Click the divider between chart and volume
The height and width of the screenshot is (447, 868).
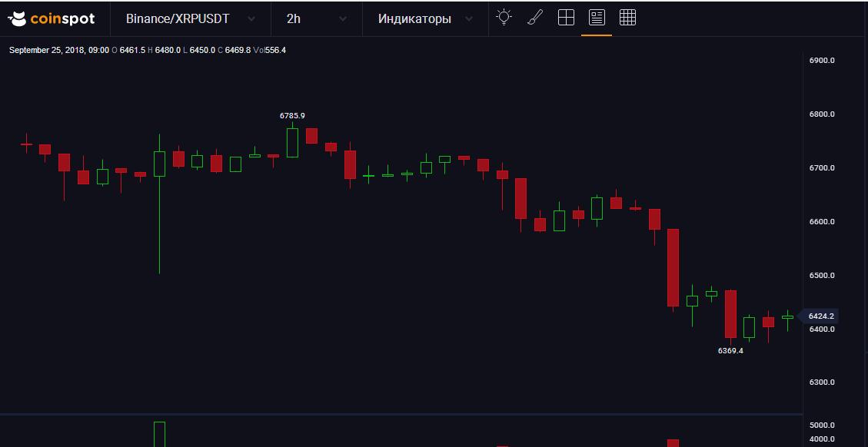(400, 415)
